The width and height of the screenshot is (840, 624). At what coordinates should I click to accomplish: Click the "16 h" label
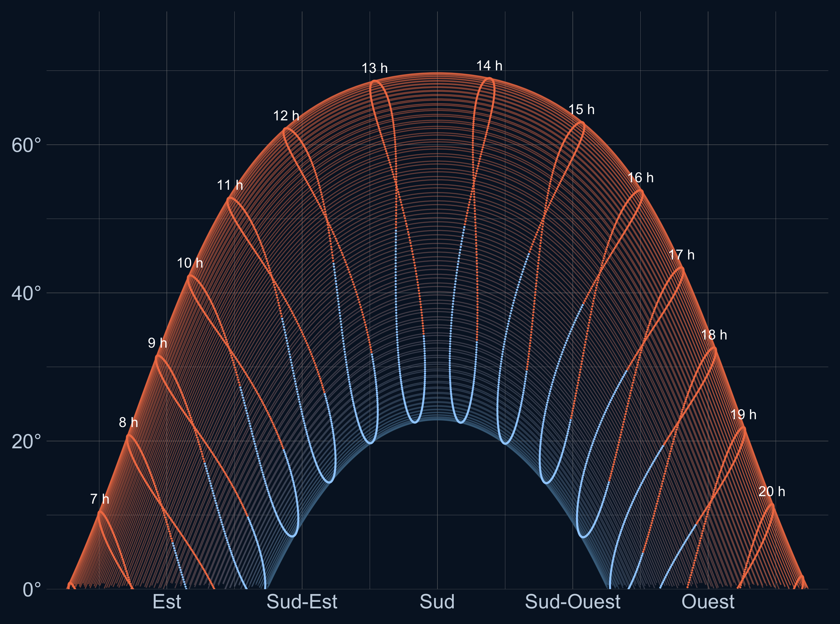(x=641, y=178)
